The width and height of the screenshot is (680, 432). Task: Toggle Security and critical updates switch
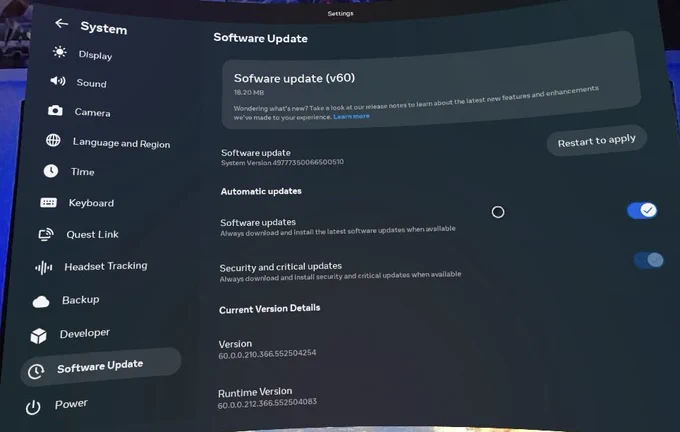pos(648,260)
